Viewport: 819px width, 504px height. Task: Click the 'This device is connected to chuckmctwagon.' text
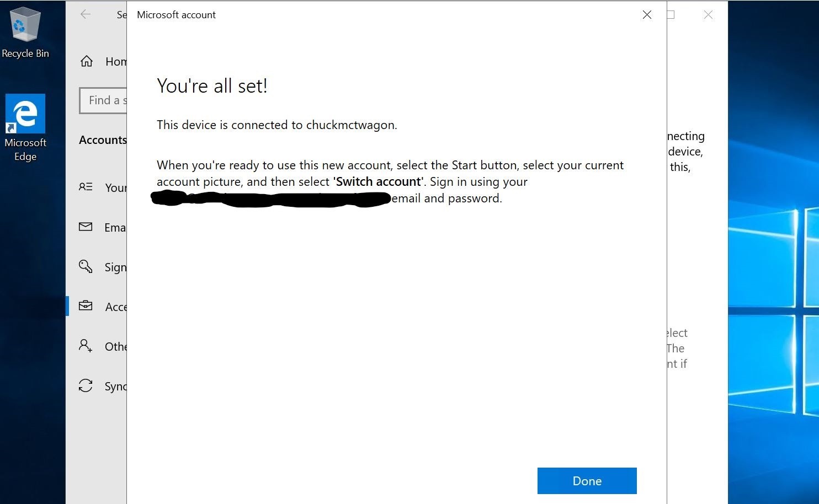(x=277, y=125)
